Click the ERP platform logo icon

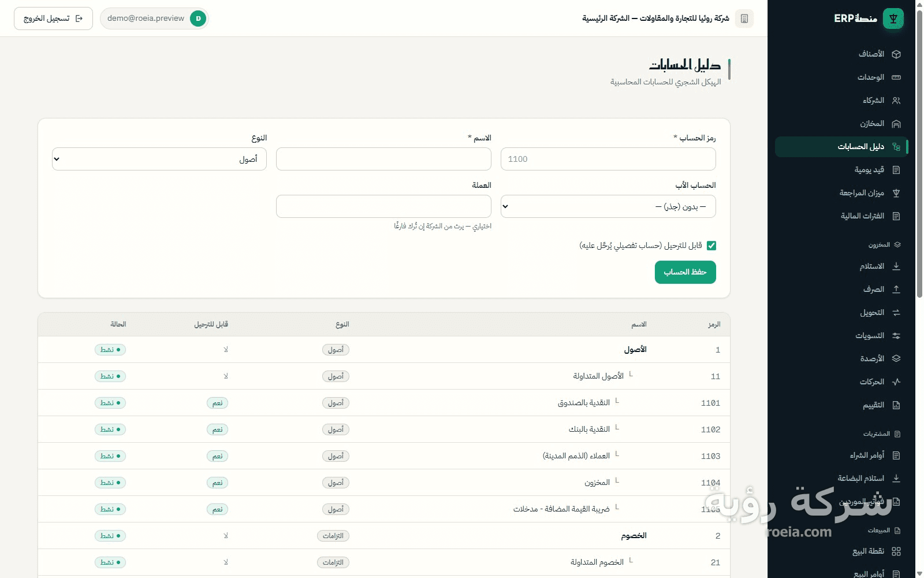(x=893, y=18)
